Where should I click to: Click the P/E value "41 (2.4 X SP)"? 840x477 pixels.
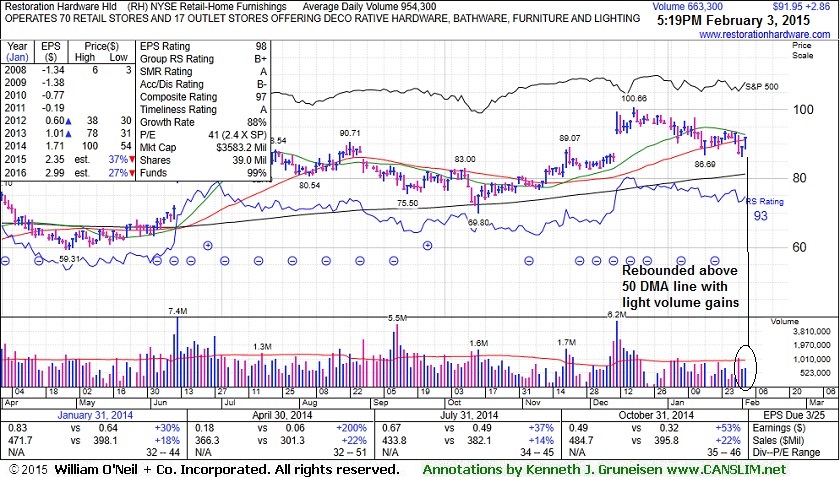[x=237, y=135]
